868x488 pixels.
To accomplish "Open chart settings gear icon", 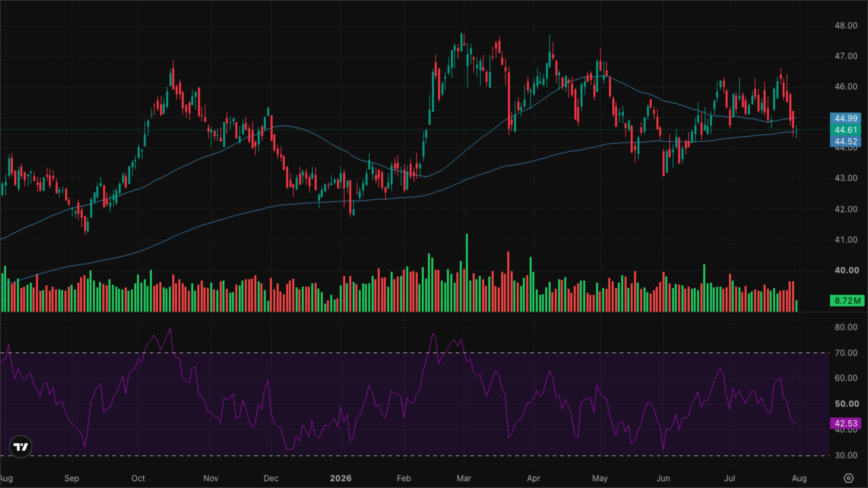I will pos(848,478).
